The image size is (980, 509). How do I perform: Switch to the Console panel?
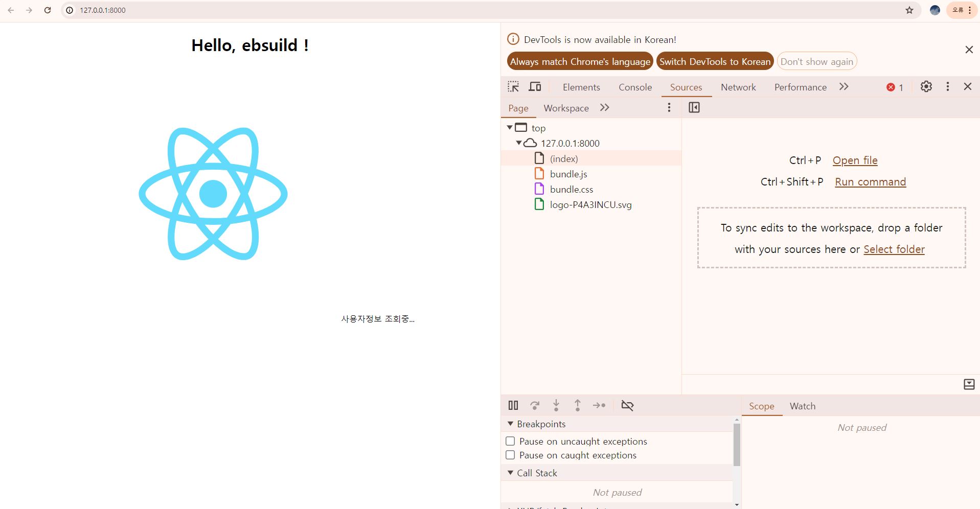(635, 87)
